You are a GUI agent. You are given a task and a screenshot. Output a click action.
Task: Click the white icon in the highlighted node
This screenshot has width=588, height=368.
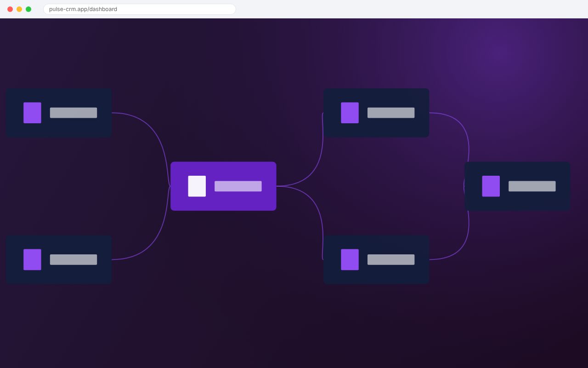pyautogui.click(x=197, y=186)
